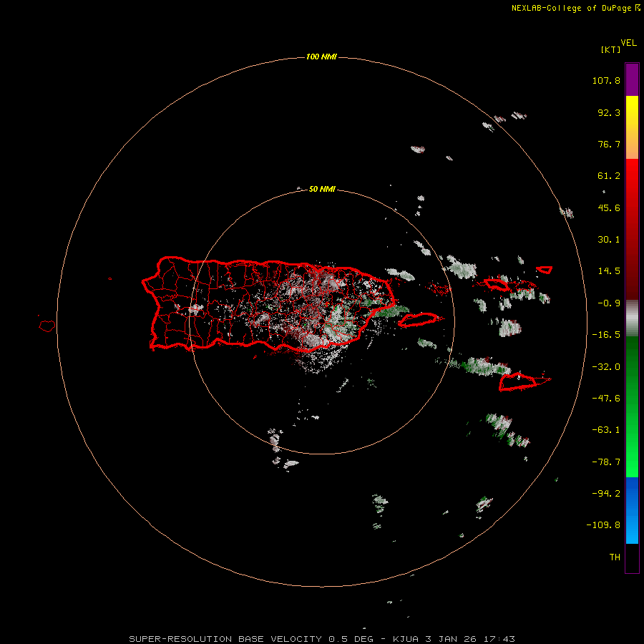The image size is (644, 644).
Task: Click the 61.2 velocity scale value
Action: (609, 176)
